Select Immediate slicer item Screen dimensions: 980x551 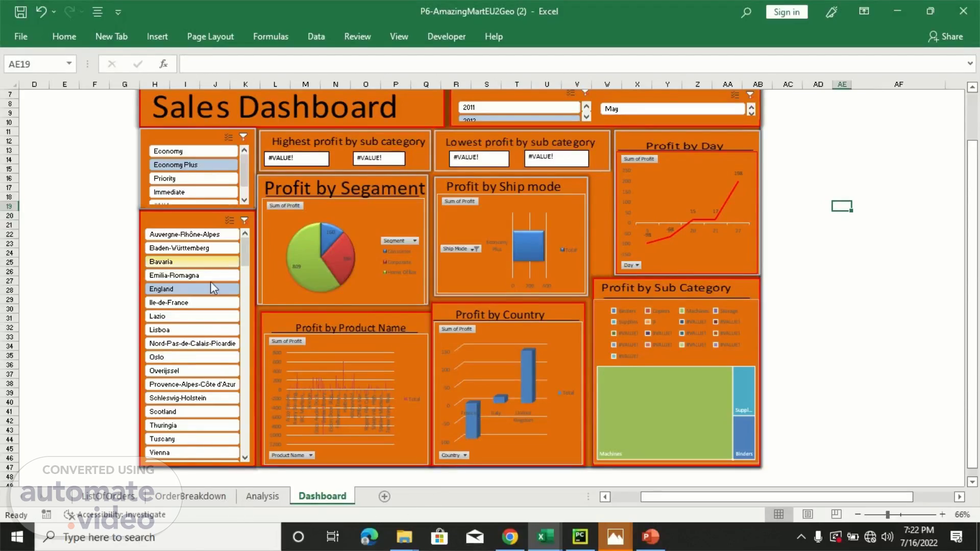pyautogui.click(x=193, y=192)
